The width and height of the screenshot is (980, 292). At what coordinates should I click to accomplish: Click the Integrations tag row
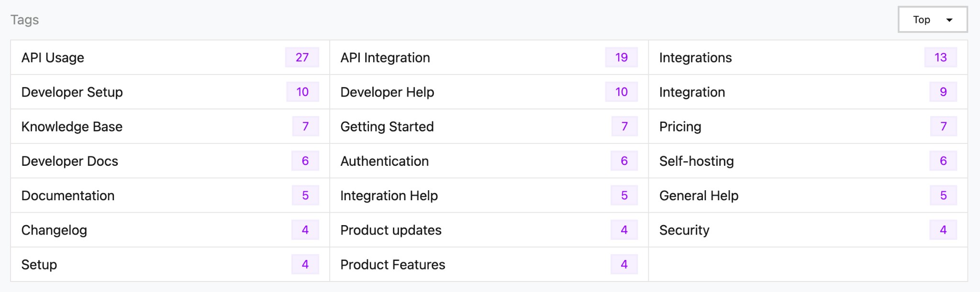[x=695, y=58]
